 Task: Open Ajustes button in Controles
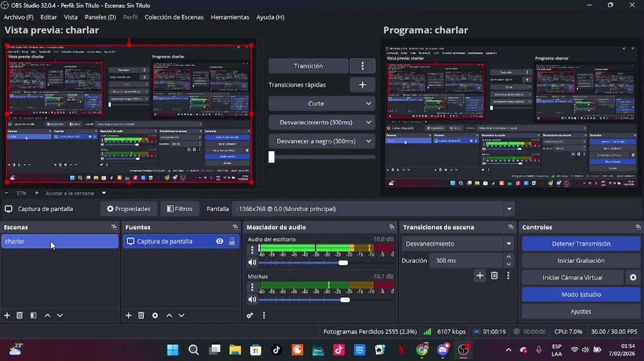coord(581,311)
